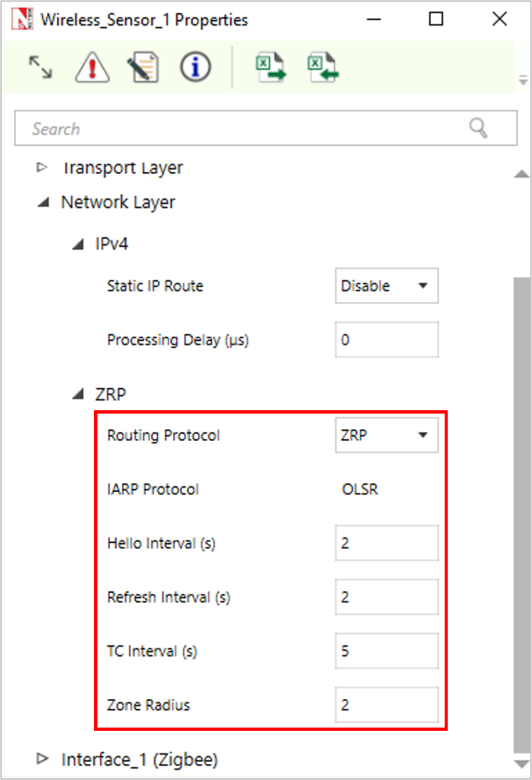Open the blue information icon
This screenshot has height=780, width=532.
[195, 68]
